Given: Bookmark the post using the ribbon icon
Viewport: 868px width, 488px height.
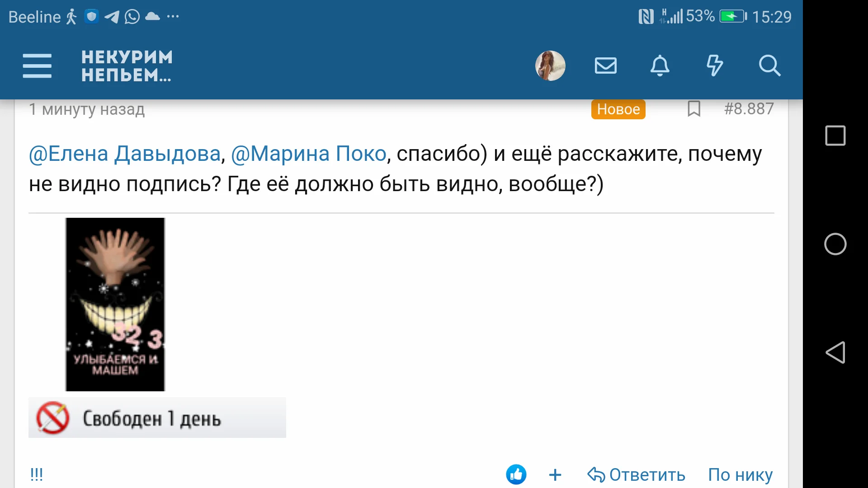Looking at the screenshot, I should [x=695, y=109].
